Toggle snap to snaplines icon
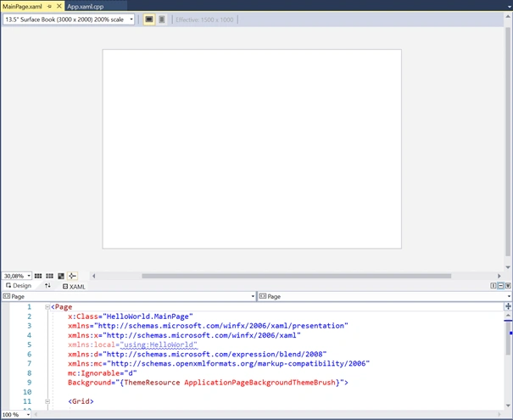The width and height of the screenshot is (513, 420). (x=72, y=276)
